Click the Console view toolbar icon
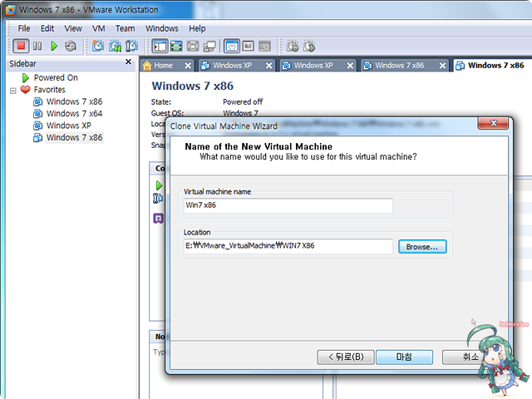Image resolution: width=532 pixels, height=399 pixels. coord(264,46)
